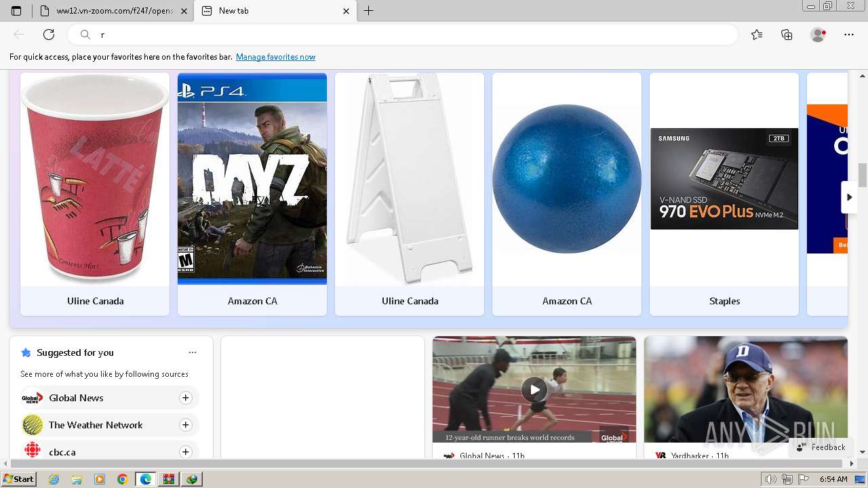The height and width of the screenshot is (488, 868).
Task: Open the volume speaker tray icon
Action: coord(770,479)
